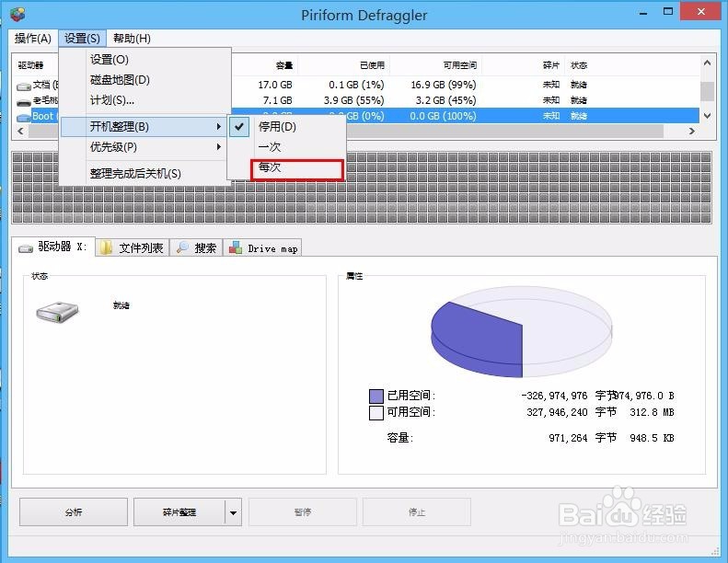The height and width of the screenshot is (563, 728).
Task: Expand the 开机整理(B) submenu
Action: 144,127
